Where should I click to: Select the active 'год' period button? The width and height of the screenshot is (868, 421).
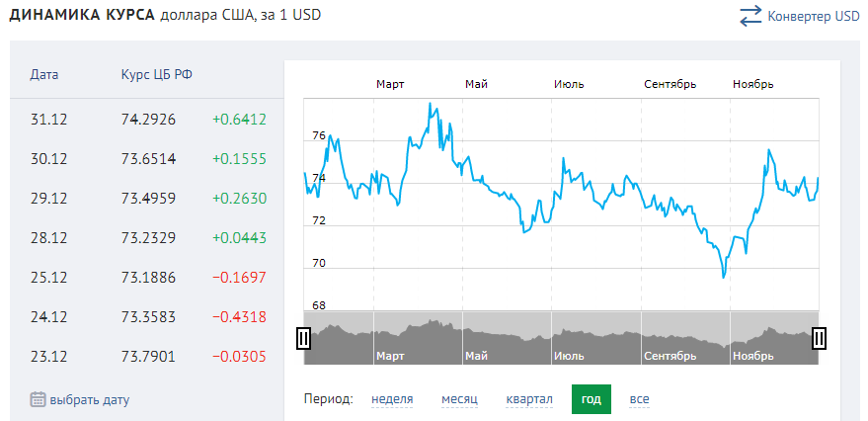pos(591,399)
